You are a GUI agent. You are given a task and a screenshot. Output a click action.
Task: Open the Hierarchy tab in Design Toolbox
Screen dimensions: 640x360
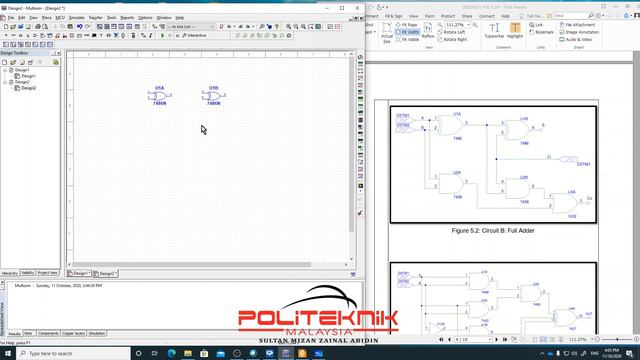coord(9,273)
